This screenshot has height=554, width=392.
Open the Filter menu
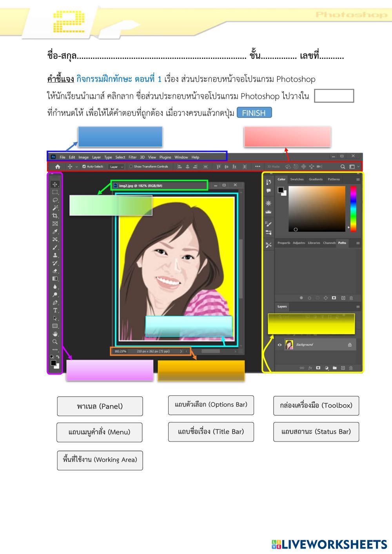pos(132,157)
